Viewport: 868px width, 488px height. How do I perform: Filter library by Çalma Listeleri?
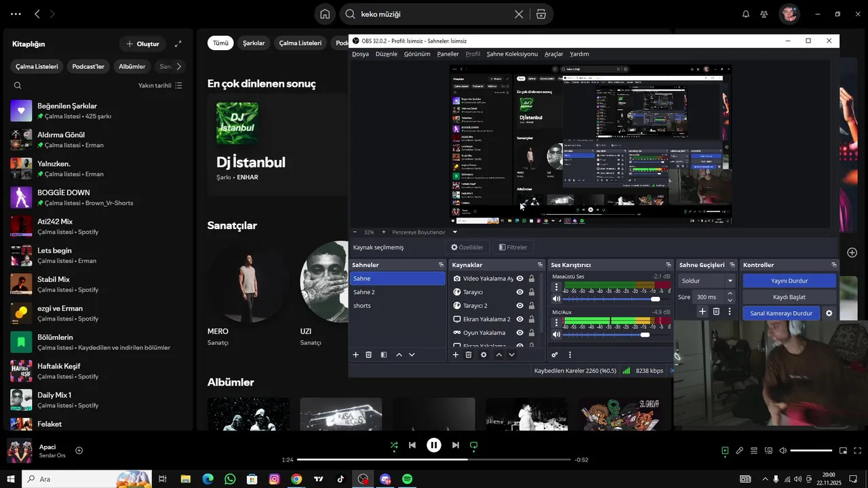pyautogui.click(x=37, y=66)
